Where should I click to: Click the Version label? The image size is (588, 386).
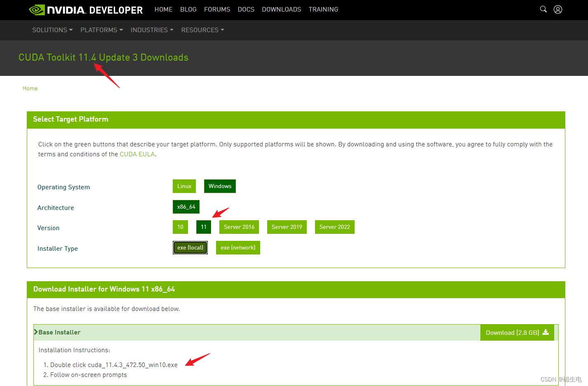tap(48, 228)
